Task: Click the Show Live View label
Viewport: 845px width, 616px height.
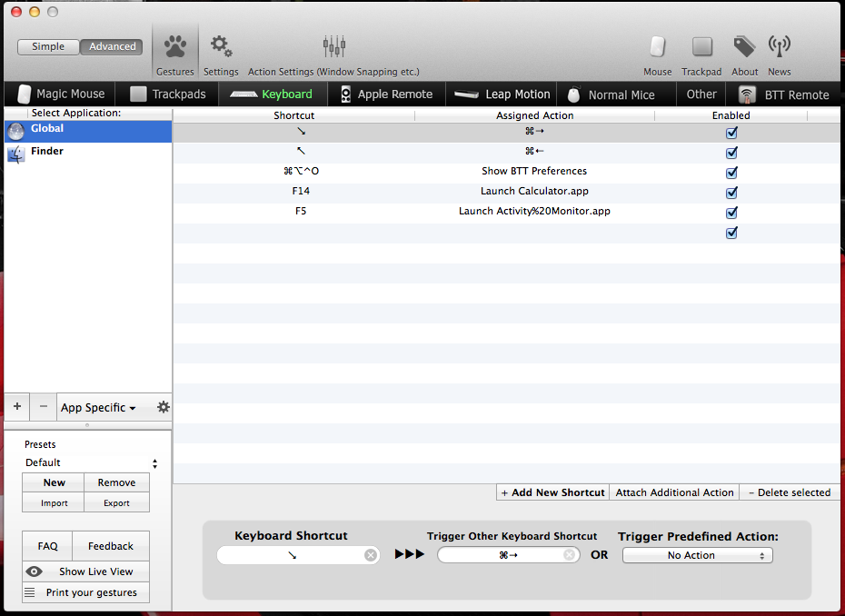Action: pyautogui.click(x=96, y=571)
